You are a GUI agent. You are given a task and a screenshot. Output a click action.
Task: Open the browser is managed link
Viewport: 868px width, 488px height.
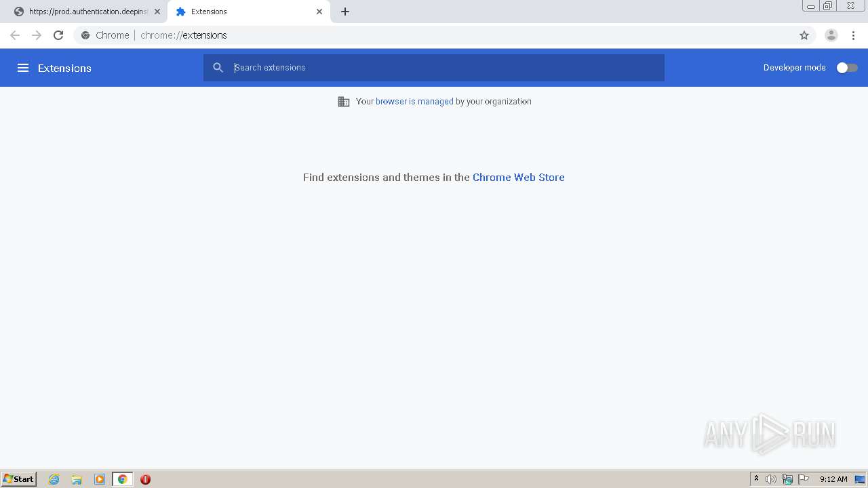pos(414,102)
